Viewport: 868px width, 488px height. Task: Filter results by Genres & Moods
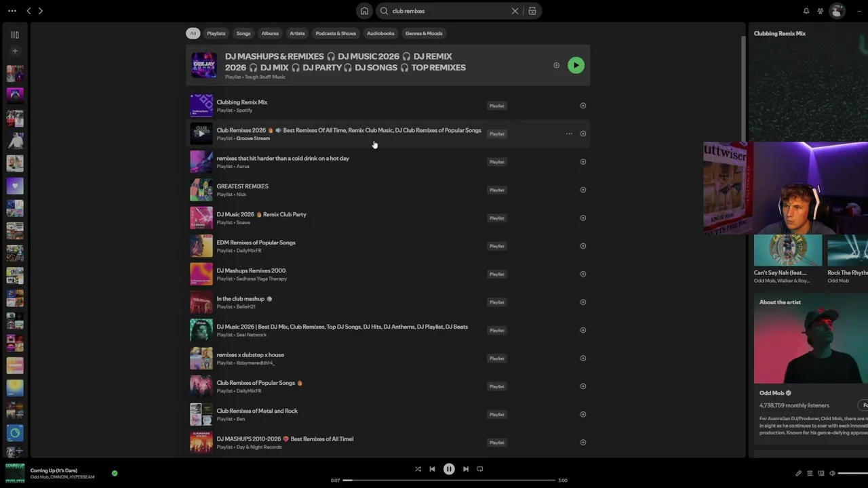pyautogui.click(x=424, y=33)
